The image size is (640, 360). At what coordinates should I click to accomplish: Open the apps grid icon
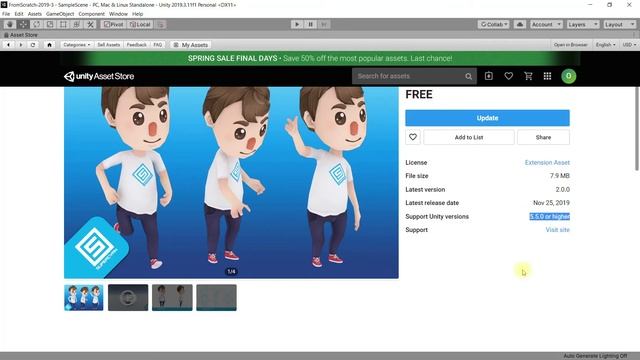(547, 76)
